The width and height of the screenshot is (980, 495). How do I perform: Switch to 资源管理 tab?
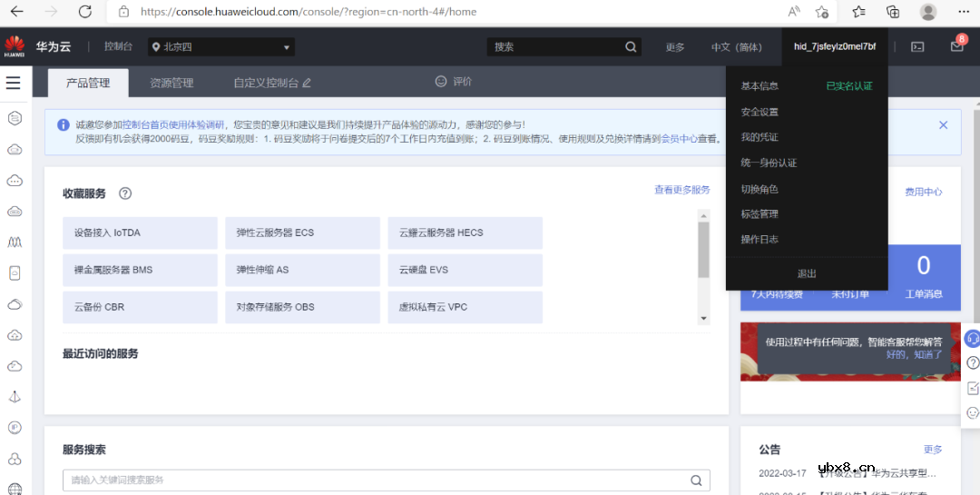tap(171, 84)
